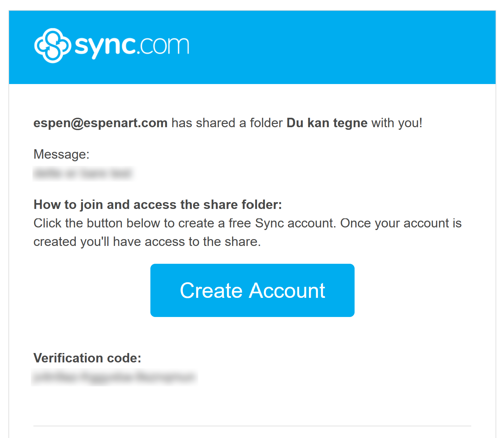Viewport: 504px width, 438px height.
Task: Click the Verification code: label
Action: [x=88, y=358]
